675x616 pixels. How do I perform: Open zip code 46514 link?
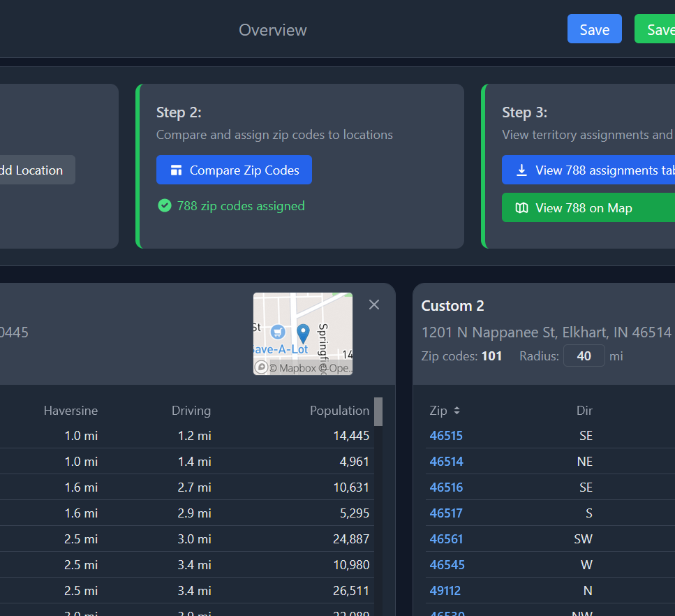[x=446, y=462]
